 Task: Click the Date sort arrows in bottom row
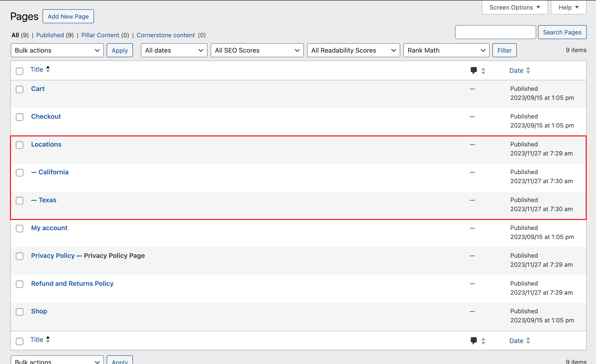click(x=528, y=340)
